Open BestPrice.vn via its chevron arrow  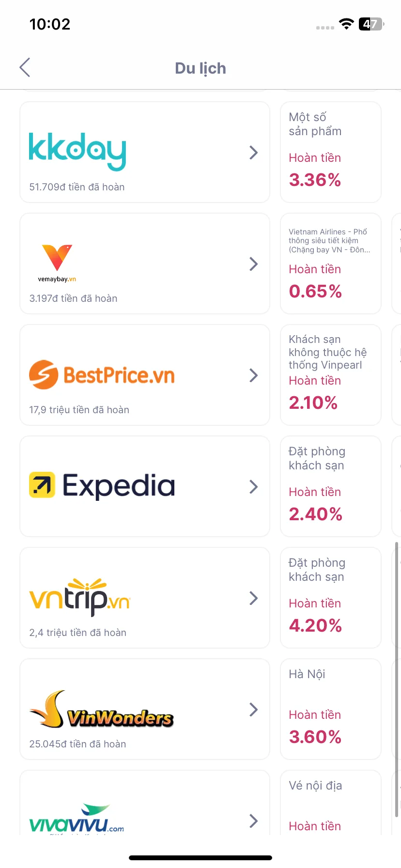point(253,375)
